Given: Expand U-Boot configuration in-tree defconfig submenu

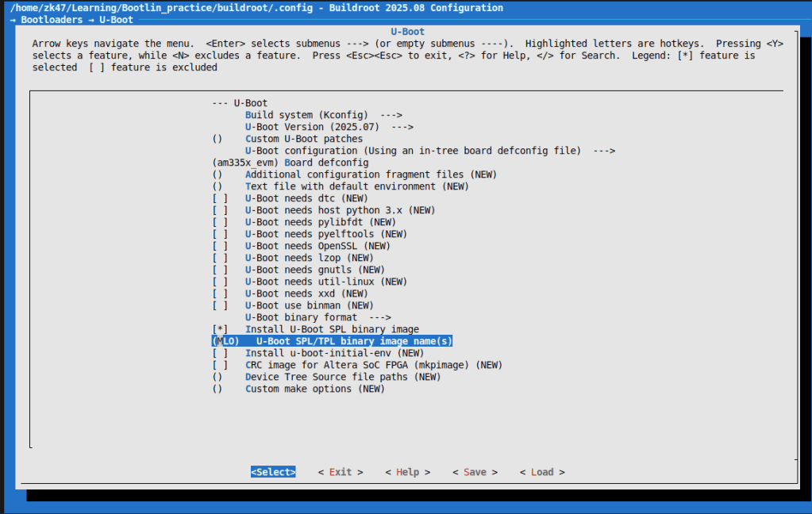Looking at the screenshot, I should pos(430,151).
